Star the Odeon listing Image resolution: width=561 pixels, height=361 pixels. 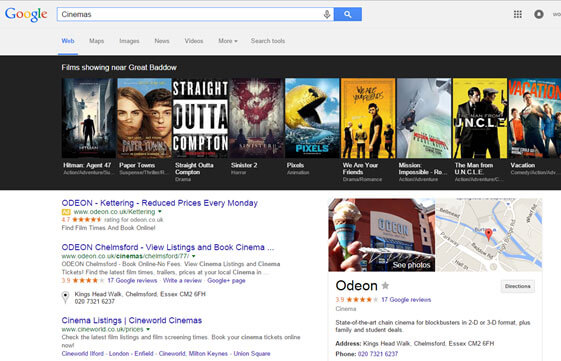tap(385, 286)
